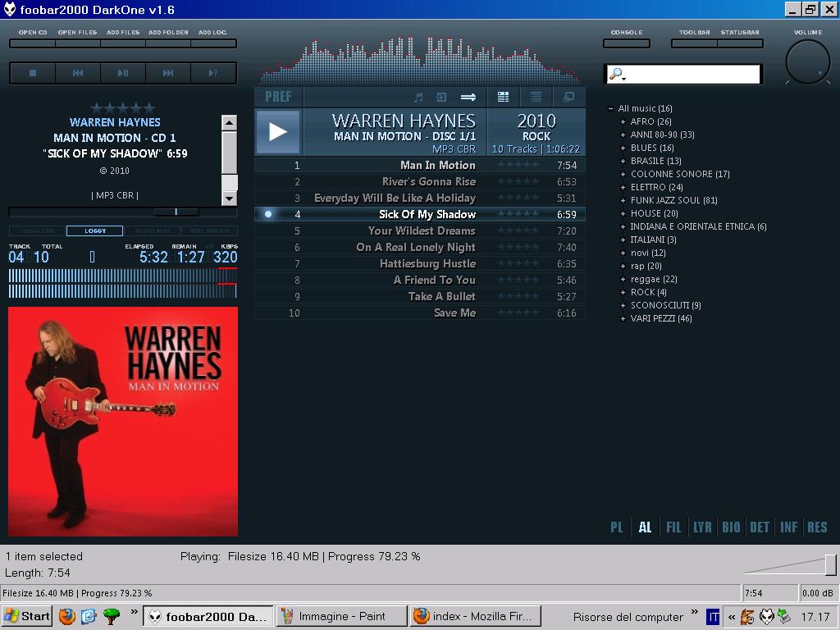Switch to index - Mozilla Firefox taskbar window

(475, 617)
